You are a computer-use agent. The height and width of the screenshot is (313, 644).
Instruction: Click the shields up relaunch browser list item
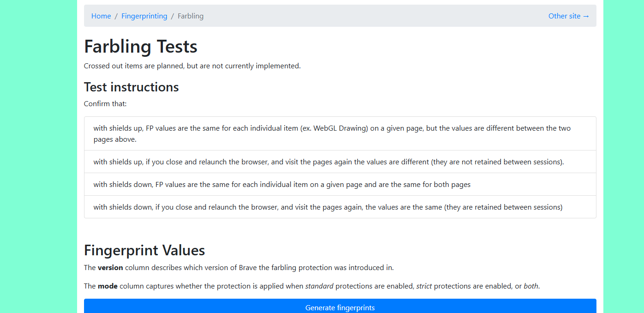[x=340, y=162]
